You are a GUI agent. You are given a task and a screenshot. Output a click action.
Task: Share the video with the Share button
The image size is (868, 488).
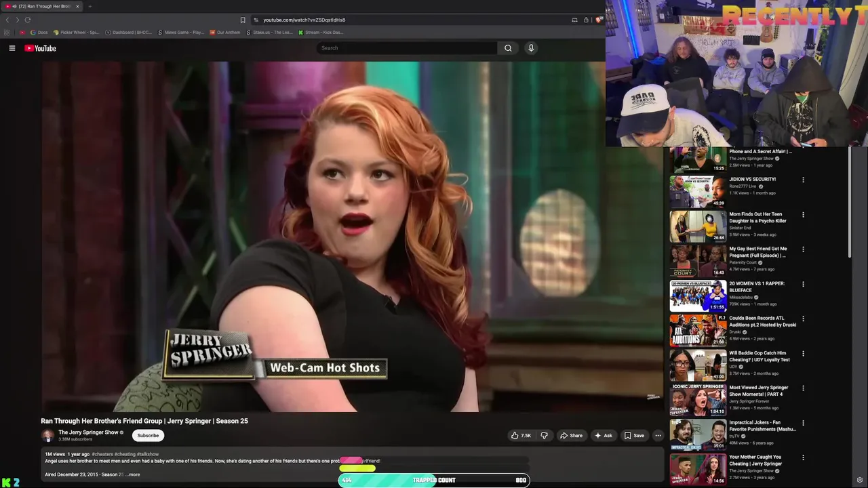point(571,435)
